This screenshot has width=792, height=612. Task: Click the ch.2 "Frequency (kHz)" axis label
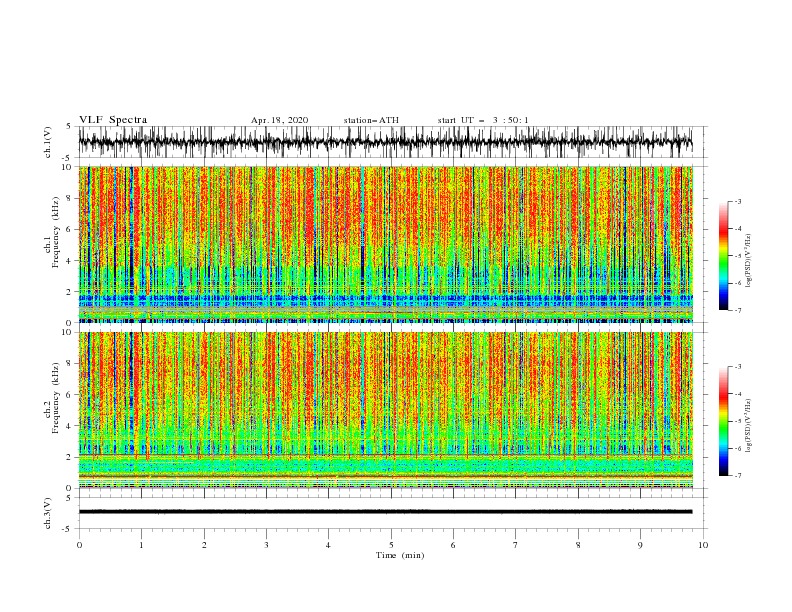(x=56, y=397)
